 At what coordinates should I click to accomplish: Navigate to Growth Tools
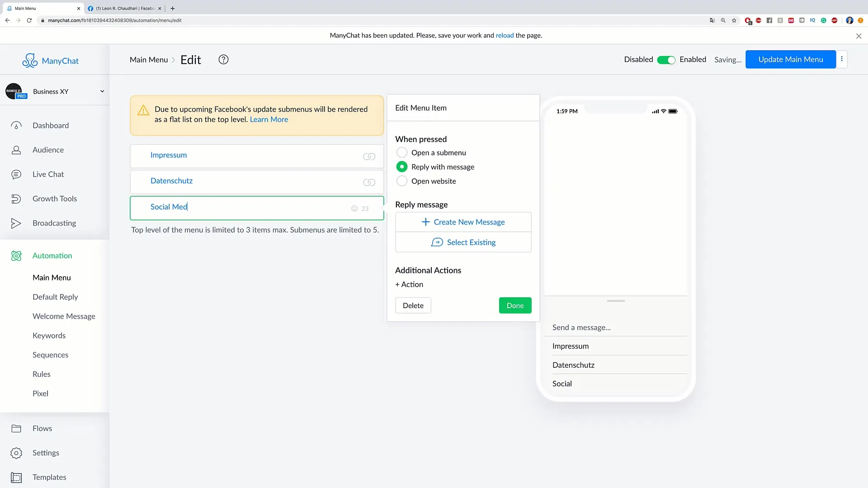pos(55,198)
